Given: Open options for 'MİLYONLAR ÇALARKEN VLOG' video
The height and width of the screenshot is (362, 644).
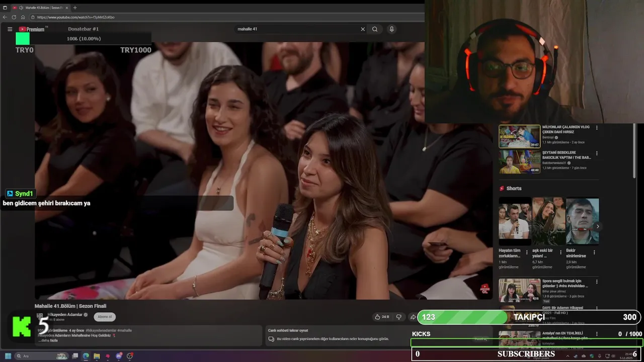Looking at the screenshot, I should tap(597, 128).
